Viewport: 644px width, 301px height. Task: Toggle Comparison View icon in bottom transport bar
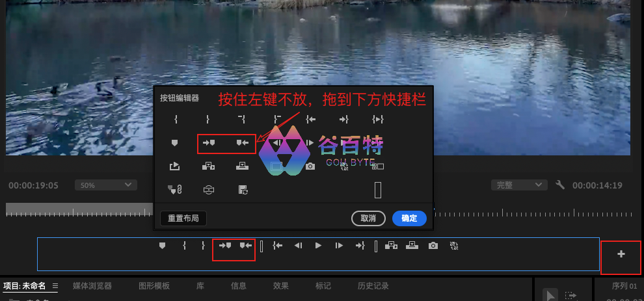pos(454,246)
